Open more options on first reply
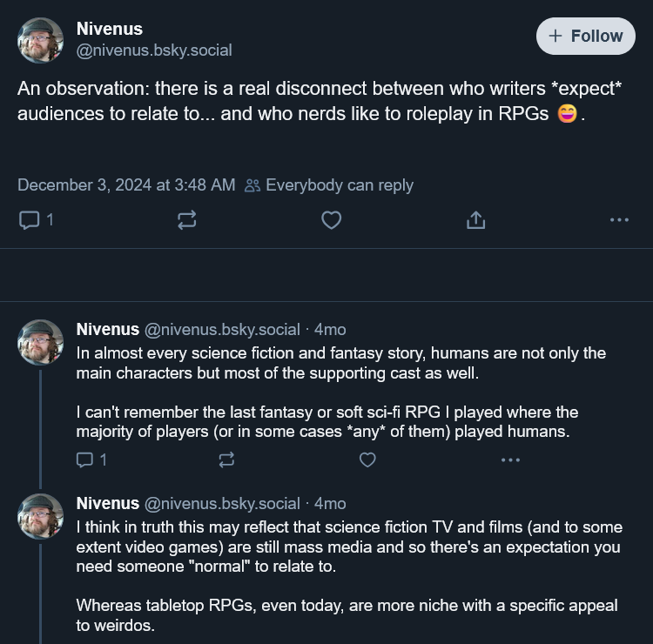This screenshot has height=644, width=653. (x=510, y=460)
